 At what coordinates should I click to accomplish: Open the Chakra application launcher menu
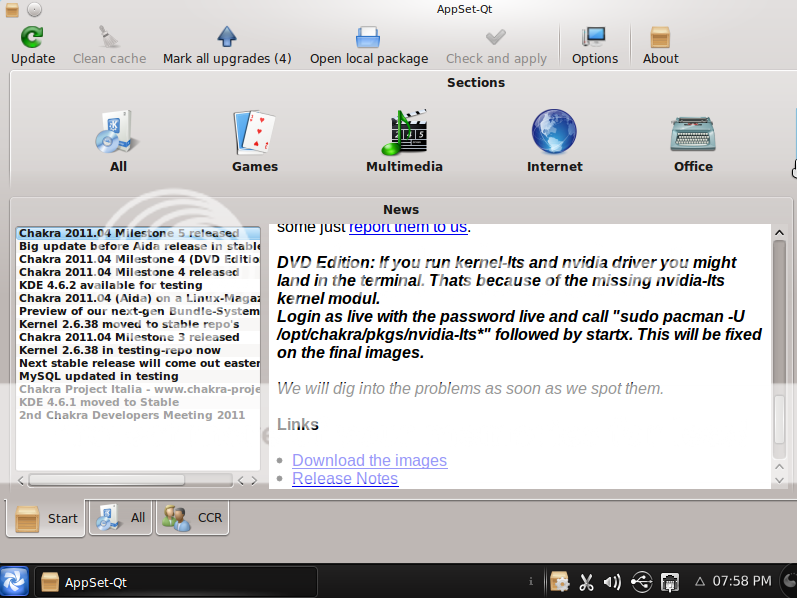(14, 581)
